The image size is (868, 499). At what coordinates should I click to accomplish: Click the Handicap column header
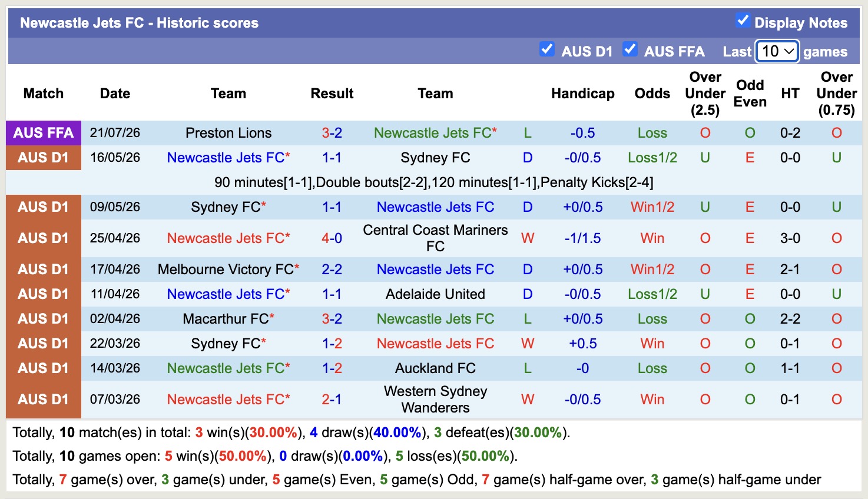tap(582, 94)
